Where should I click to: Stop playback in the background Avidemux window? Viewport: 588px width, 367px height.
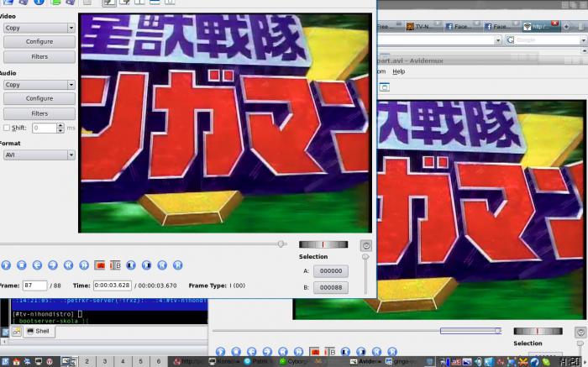236,352
